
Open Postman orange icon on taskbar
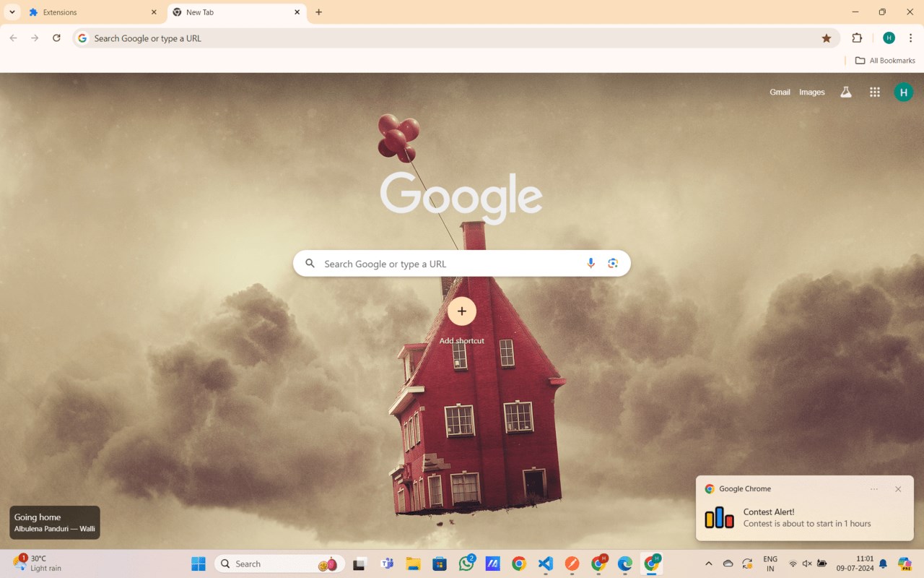point(572,564)
